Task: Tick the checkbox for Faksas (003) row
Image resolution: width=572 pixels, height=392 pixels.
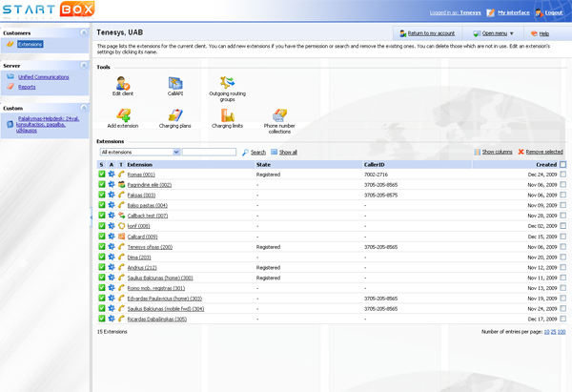Action: coord(562,195)
